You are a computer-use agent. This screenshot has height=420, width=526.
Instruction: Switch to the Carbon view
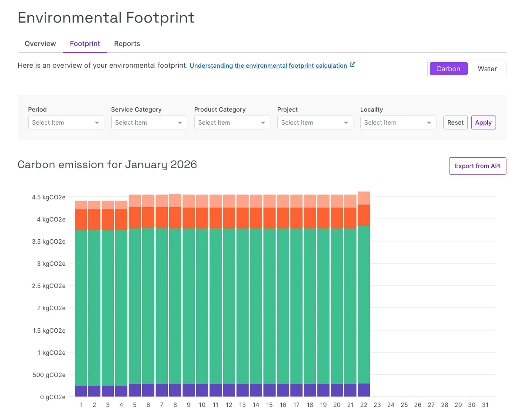point(448,69)
